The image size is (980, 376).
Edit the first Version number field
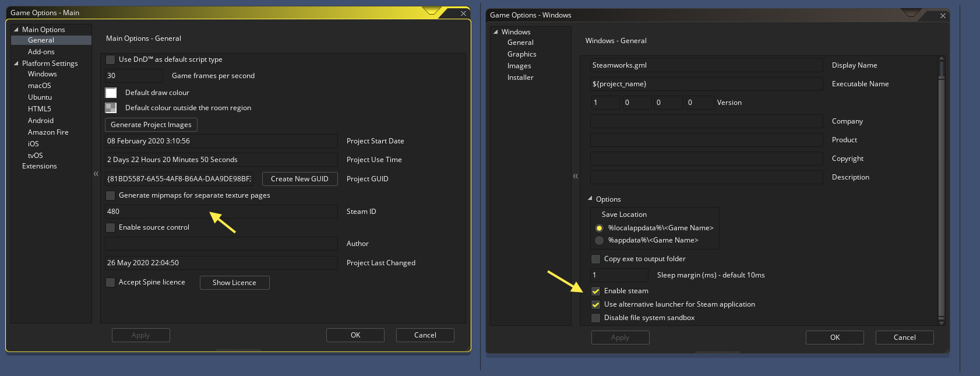[x=605, y=103]
